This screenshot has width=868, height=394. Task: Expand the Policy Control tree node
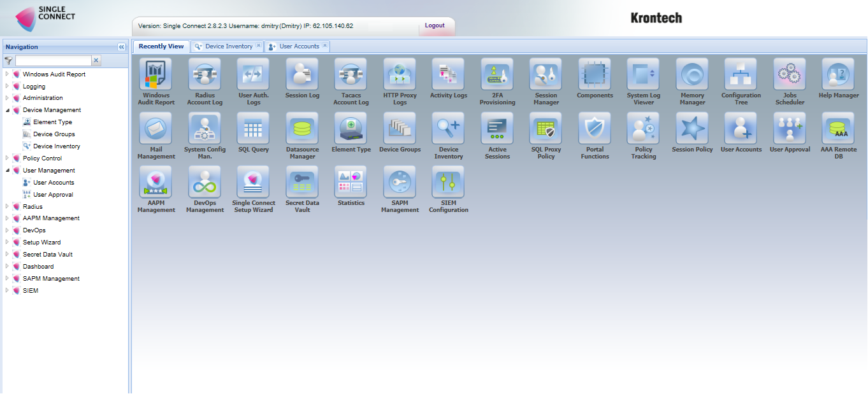point(7,158)
